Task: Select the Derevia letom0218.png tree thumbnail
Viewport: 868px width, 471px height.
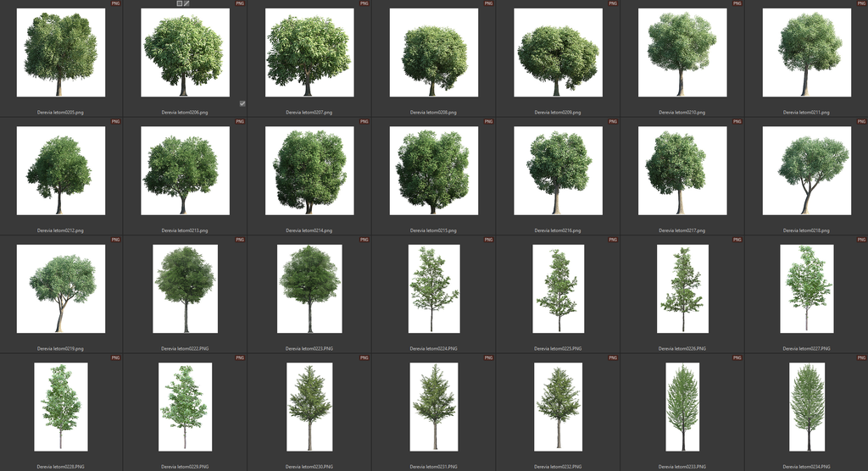Action: (x=806, y=170)
